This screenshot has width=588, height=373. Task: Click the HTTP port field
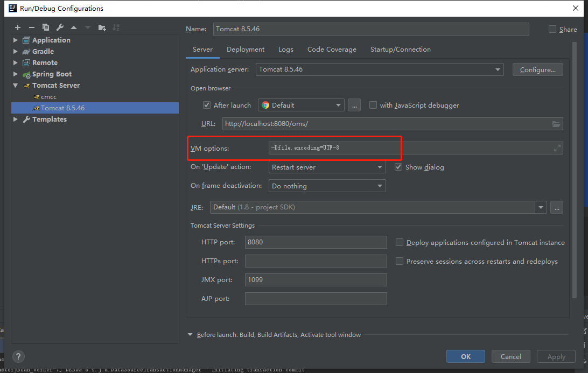click(x=316, y=242)
